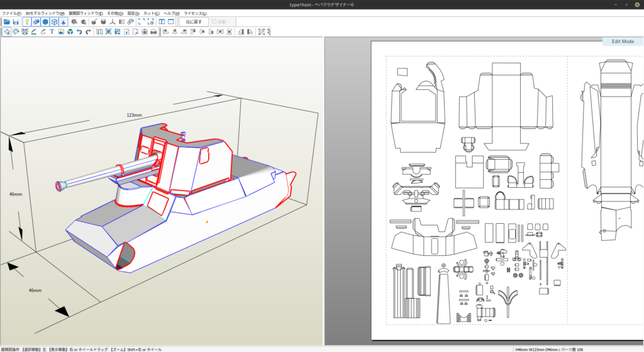Click the insert image icon
The width and height of the screenshot is (644, 352).
point(61,32)
